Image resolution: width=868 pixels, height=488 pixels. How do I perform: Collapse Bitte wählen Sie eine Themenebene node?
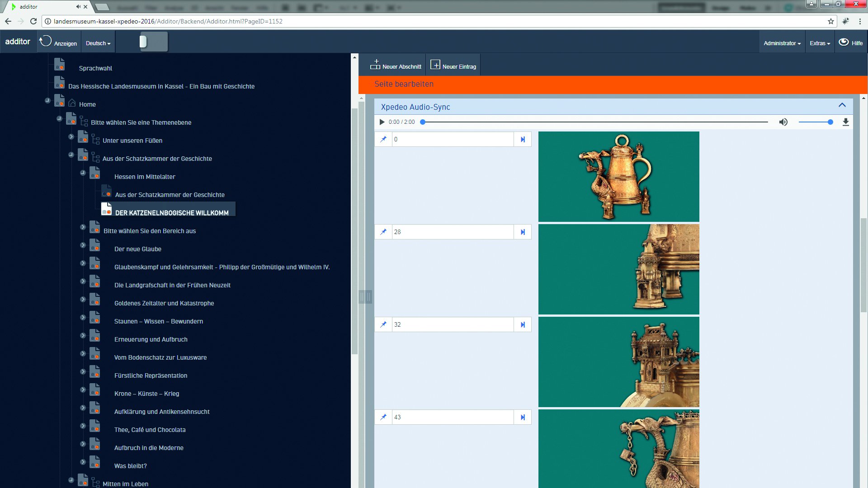(x=59, y=118)
